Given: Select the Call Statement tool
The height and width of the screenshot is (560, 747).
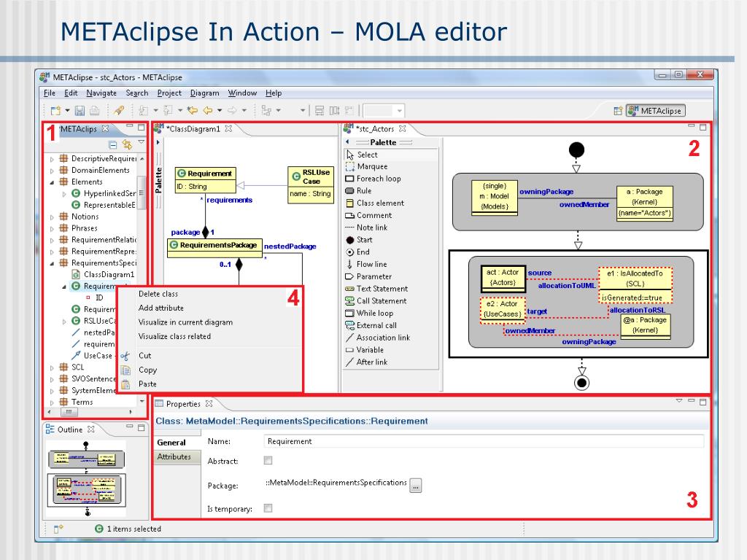Looking at the screenshot, I should click(x=376, y=301).
